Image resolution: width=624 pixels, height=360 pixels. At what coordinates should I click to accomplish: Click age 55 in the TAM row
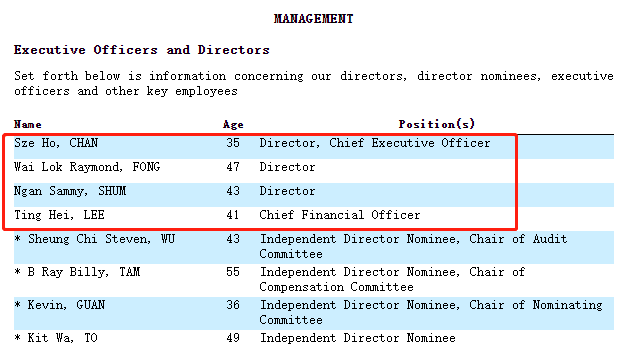coord(233,272)
